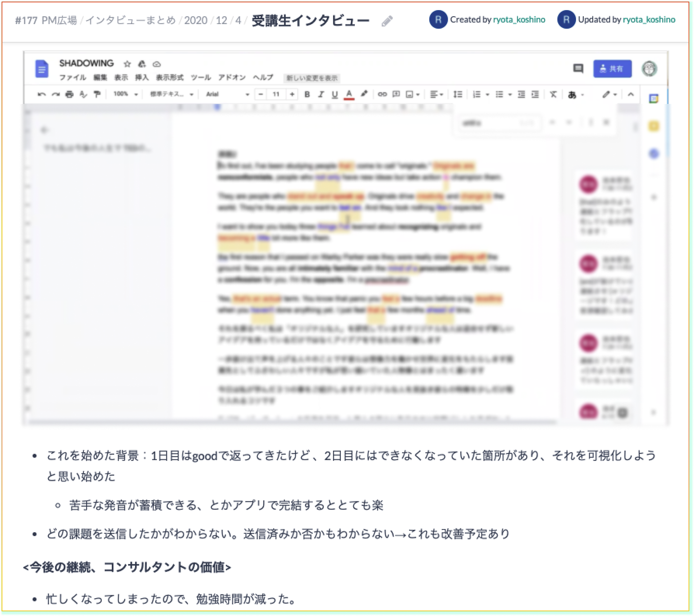
Task: Click the font size field showing 11
Action: point(276,94)
